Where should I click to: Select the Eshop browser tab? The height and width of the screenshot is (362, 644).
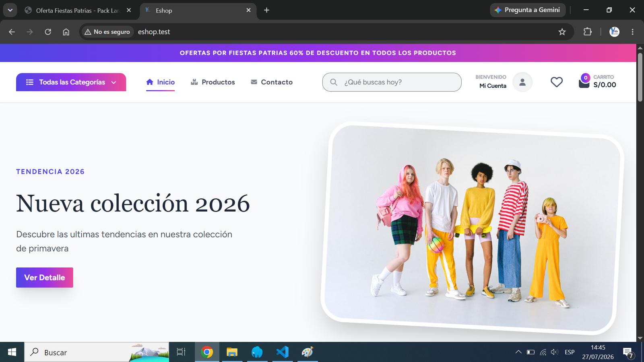(197, 10)
